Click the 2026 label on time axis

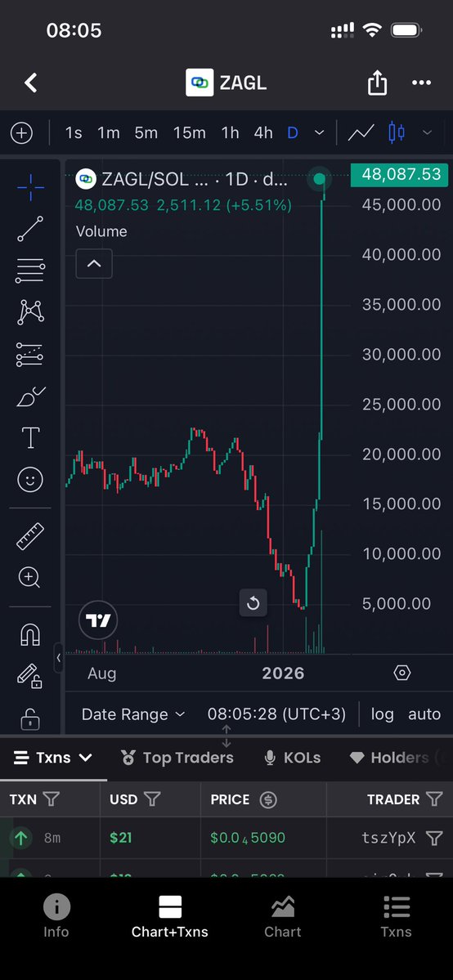[284, 673]
